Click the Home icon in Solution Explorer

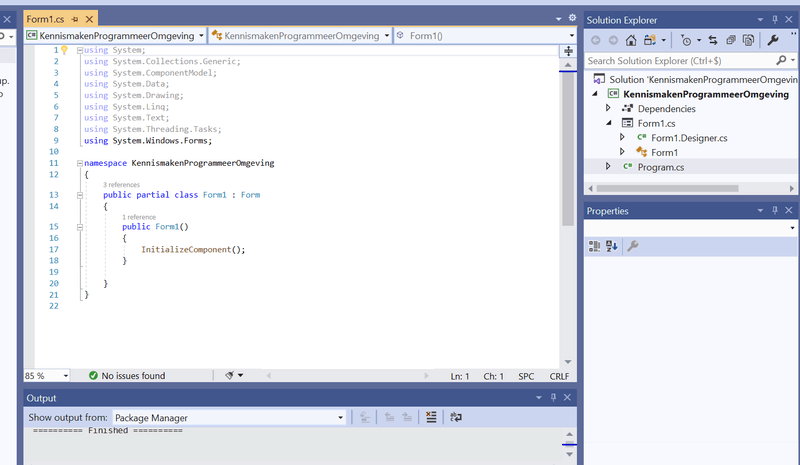631,40
